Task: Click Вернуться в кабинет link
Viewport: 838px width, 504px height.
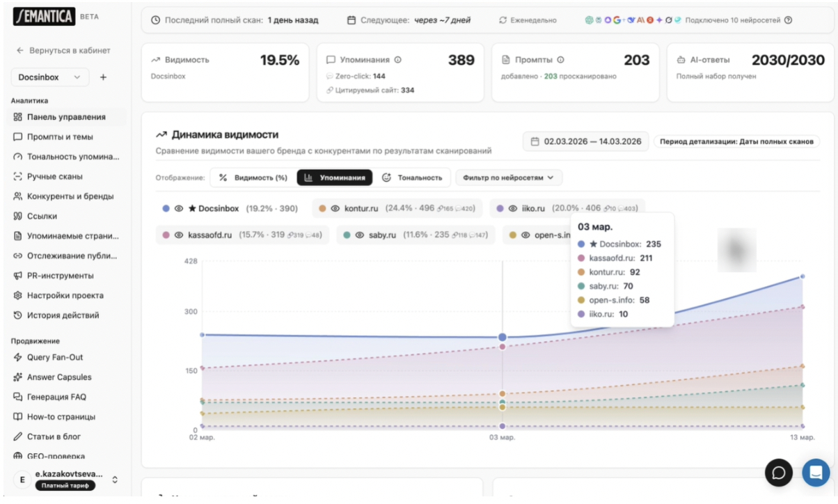Action: pos(63,51)
